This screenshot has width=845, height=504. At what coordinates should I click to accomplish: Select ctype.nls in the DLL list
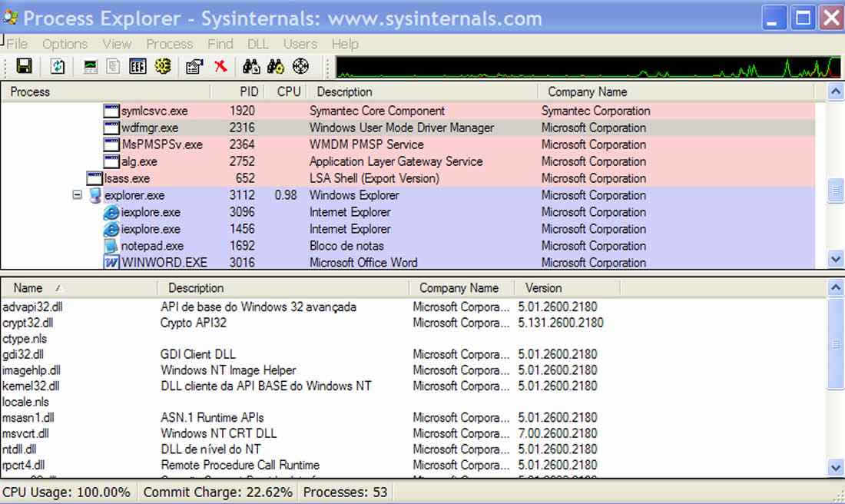[x=25, y=339]
